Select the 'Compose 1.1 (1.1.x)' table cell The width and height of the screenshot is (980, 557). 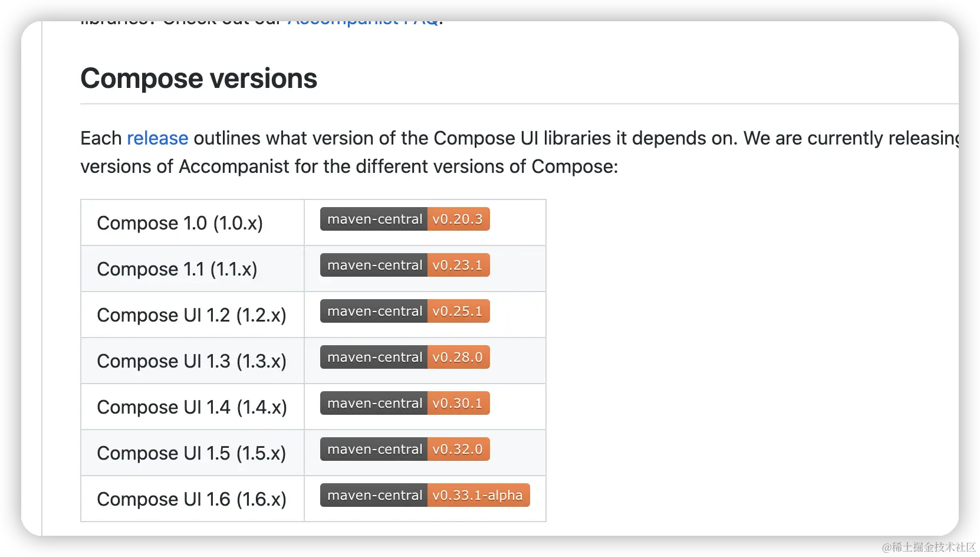[x=177, y=269]
